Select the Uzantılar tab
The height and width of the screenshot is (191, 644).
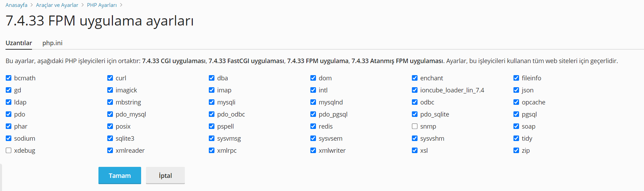19,43
